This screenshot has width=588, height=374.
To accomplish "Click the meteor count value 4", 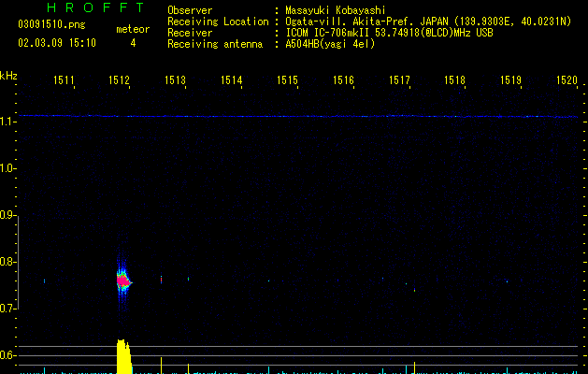I will [133, 43].
